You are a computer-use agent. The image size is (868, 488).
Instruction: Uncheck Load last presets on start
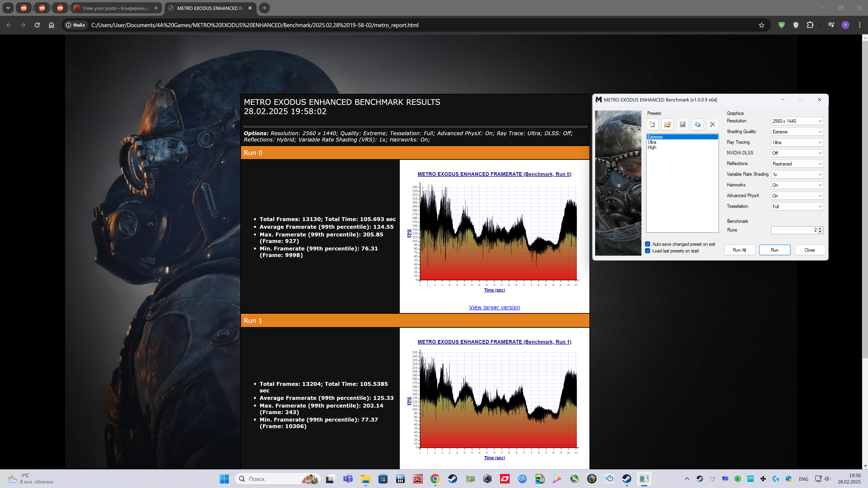pos(648,251)
